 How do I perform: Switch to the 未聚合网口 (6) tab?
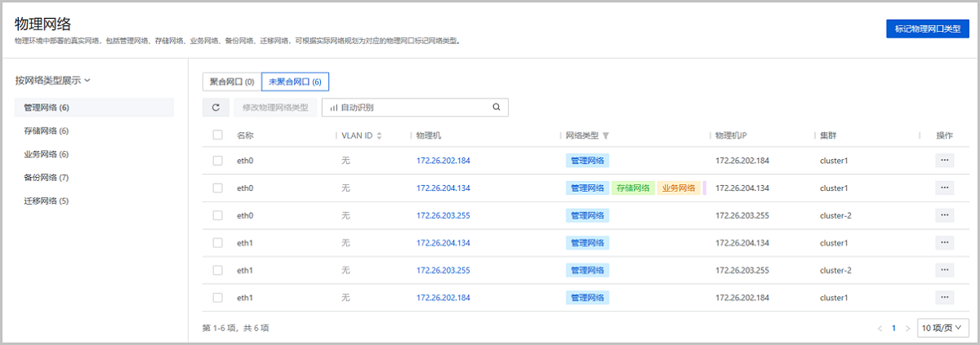[x=295, y=82]
